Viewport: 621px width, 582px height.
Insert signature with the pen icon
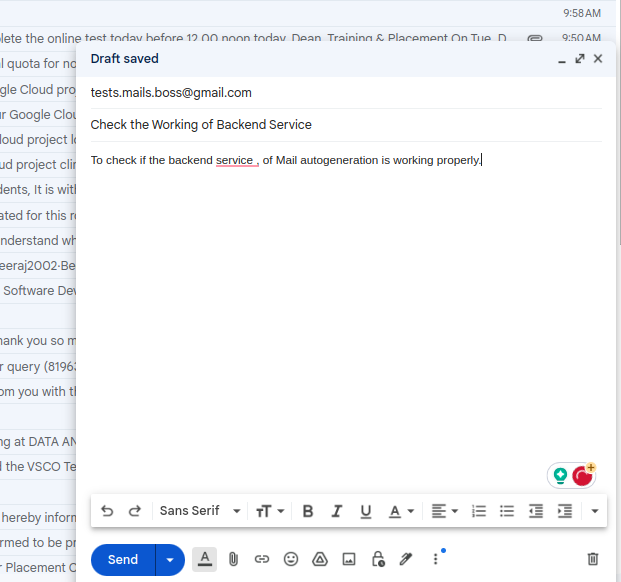406,559
